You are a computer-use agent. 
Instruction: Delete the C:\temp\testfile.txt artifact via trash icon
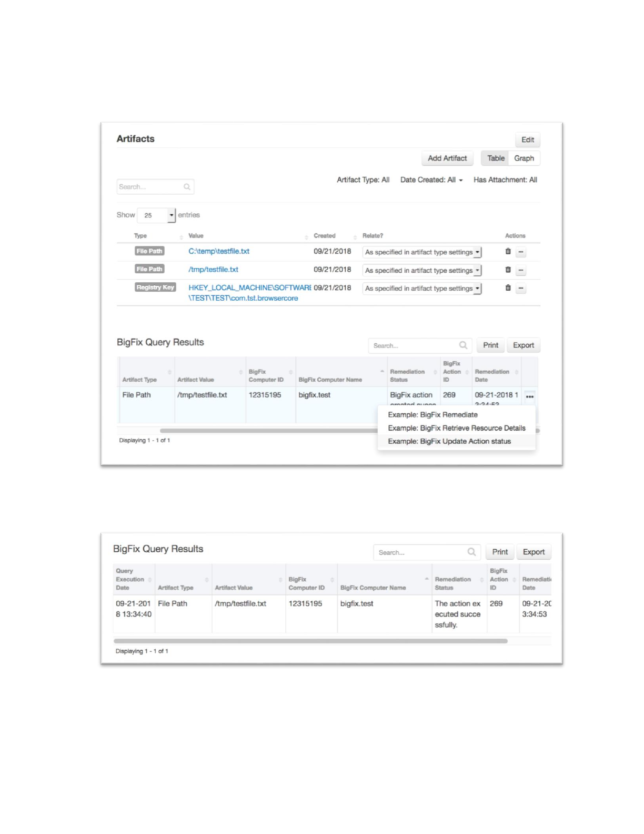[508, 252]
